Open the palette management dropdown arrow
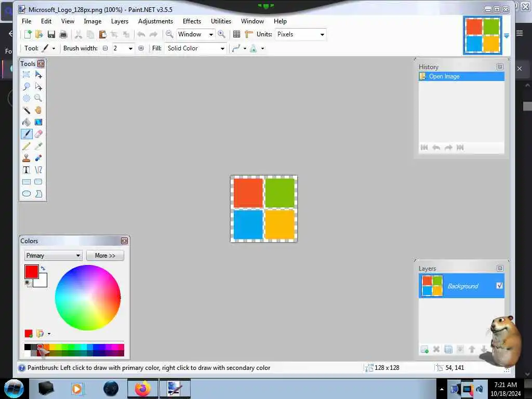This screenshot has width=532, height=399. coord(49,334)
